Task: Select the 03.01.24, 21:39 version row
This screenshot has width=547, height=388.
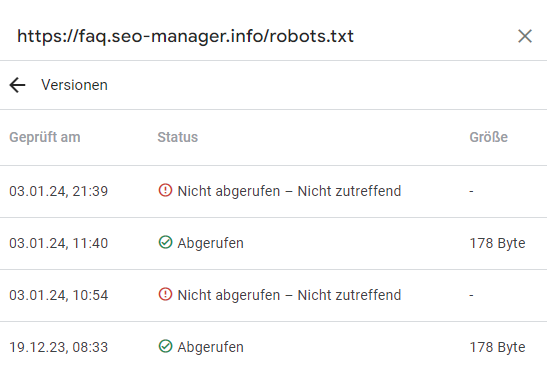Action: point(274,191)
